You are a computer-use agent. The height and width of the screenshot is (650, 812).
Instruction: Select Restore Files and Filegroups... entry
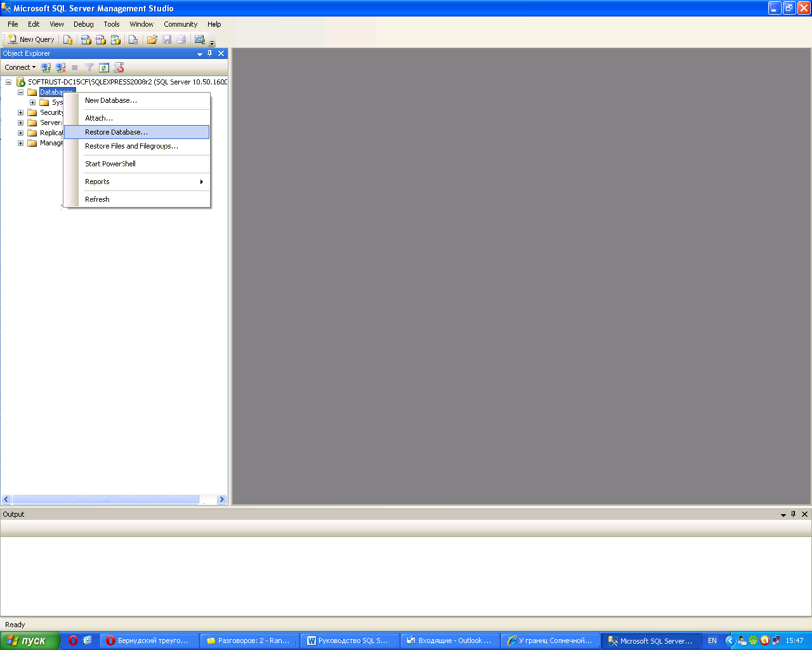click(137, 146)
